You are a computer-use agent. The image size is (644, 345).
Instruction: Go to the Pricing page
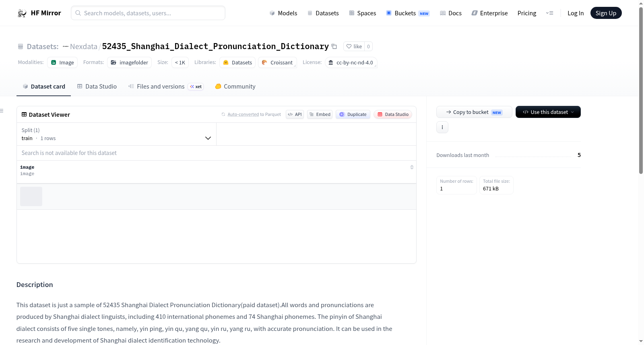coord(527,13)
